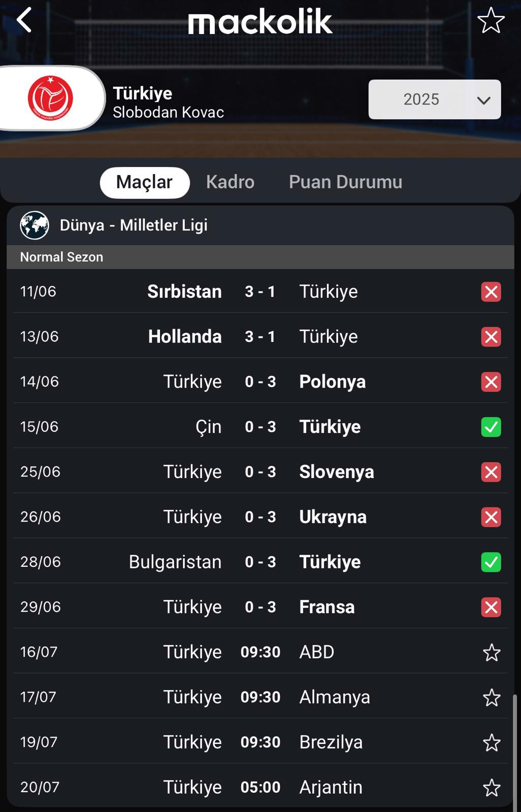Tap the back arrow icon
The image size is (521, 812).
coord(24,20)
